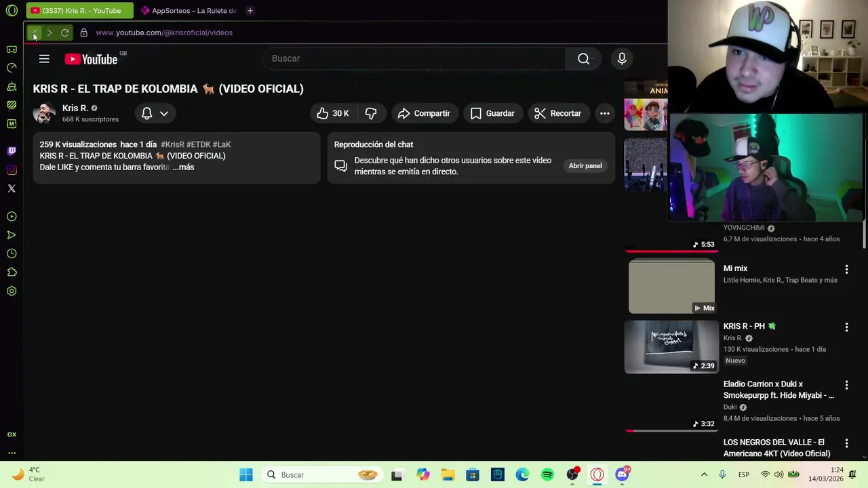
Task: Open the Duki channel link
Action: [x=730, y=407]
